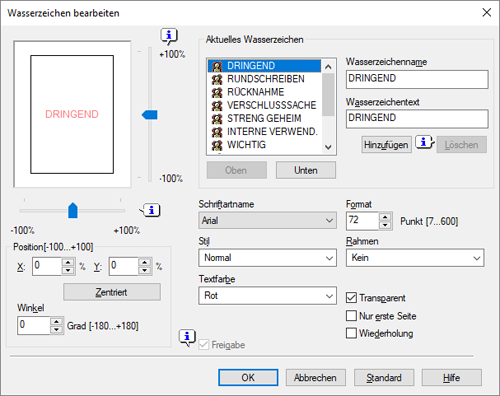
Task: Click the Oben button
Action: pos(236,170)
